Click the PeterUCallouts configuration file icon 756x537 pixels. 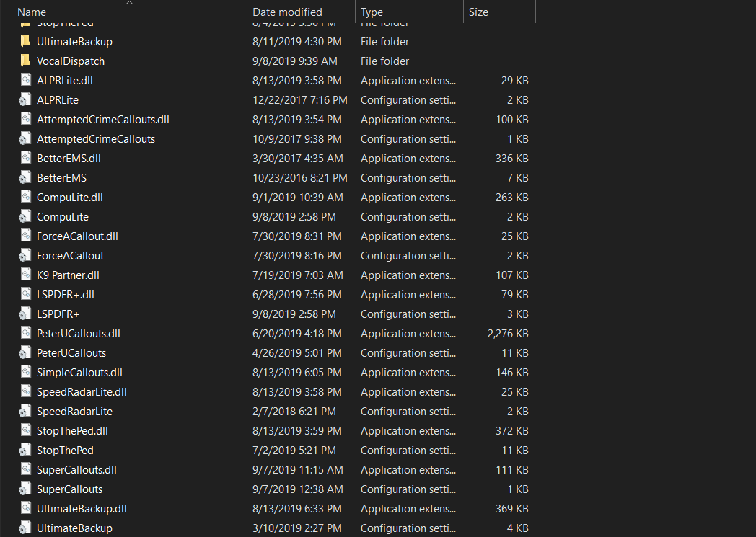(25, 353)
